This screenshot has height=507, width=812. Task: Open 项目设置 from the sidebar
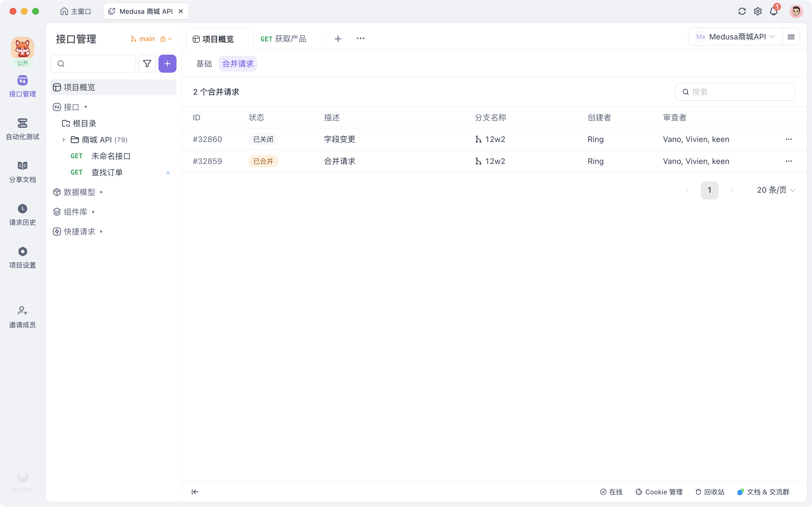pos(22,257)
